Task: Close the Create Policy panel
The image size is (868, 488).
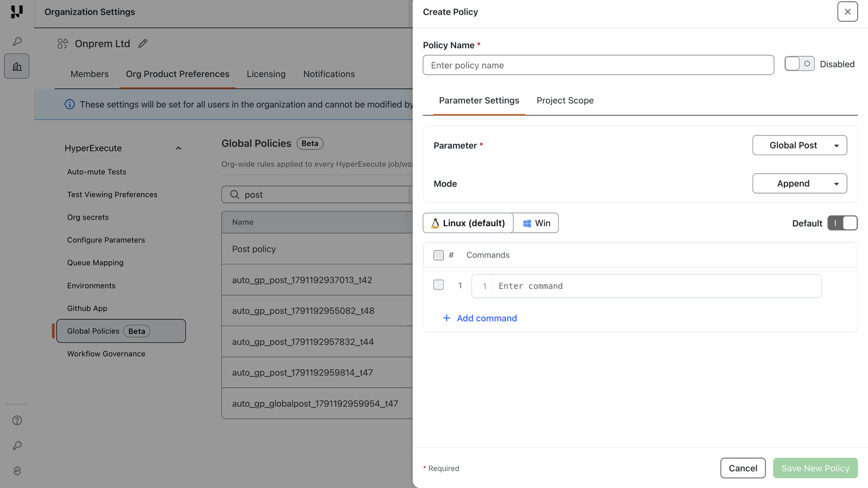Action: click(847, 11)
